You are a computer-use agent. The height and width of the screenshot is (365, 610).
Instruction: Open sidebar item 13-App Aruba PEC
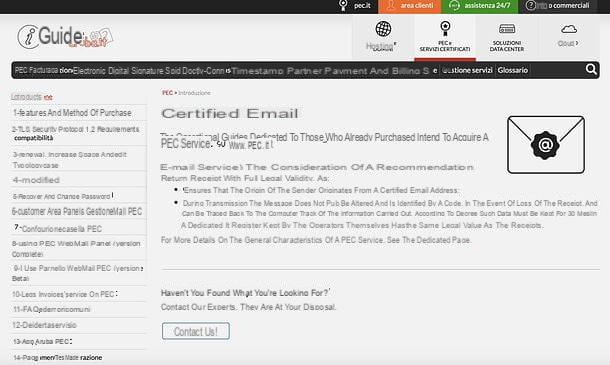[x=42, y=341]
